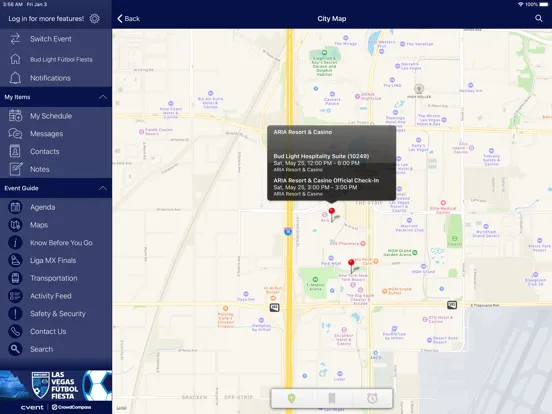Open the Messages chat bubbles icon
The image size is (552, 414).
coord(15,134)
